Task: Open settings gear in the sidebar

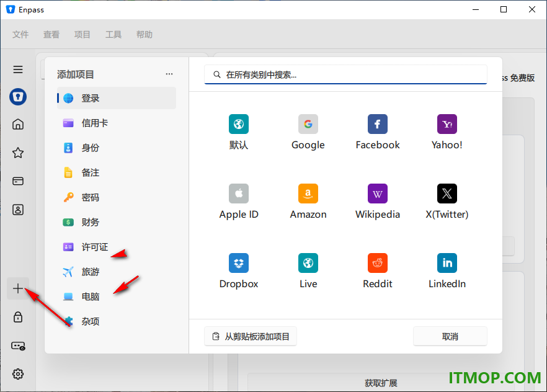Action: point(18,374)
